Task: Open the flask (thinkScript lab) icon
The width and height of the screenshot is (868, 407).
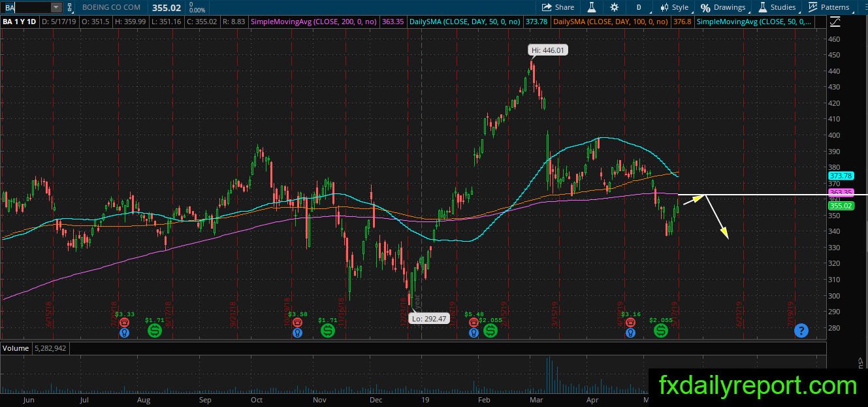Action: [x=592, y=7]
